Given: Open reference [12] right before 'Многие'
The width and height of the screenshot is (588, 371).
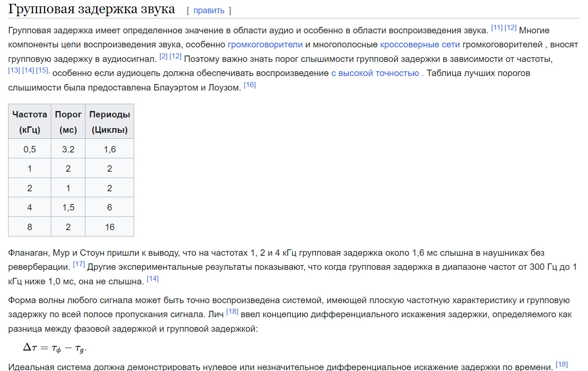Looking at the screenshot, I should pos(510,27).
